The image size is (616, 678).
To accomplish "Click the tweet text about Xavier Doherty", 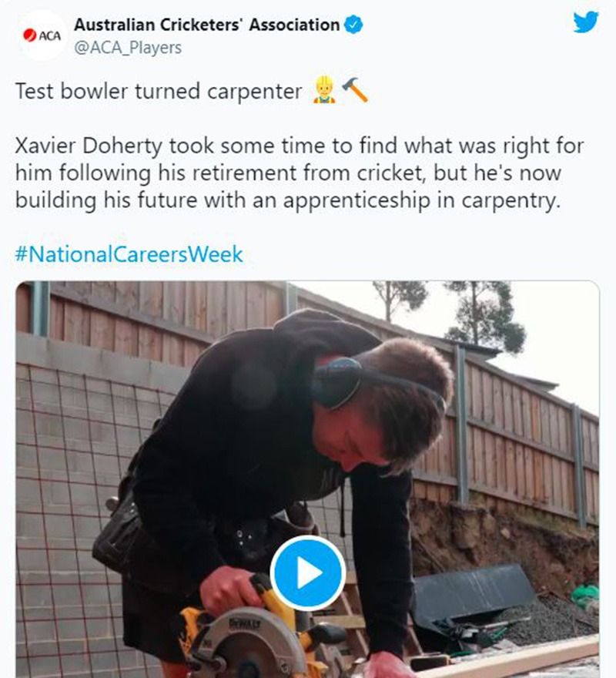I will click(x=299, y=173).
